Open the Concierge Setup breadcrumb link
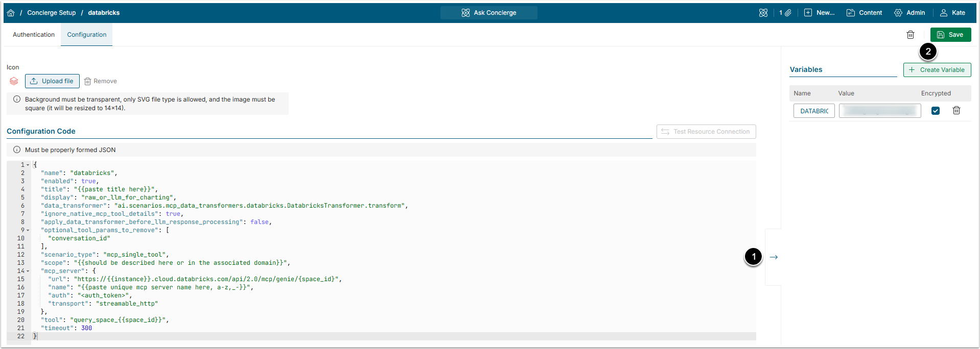Screen dimensions: 980x349 tap(51, 13)
